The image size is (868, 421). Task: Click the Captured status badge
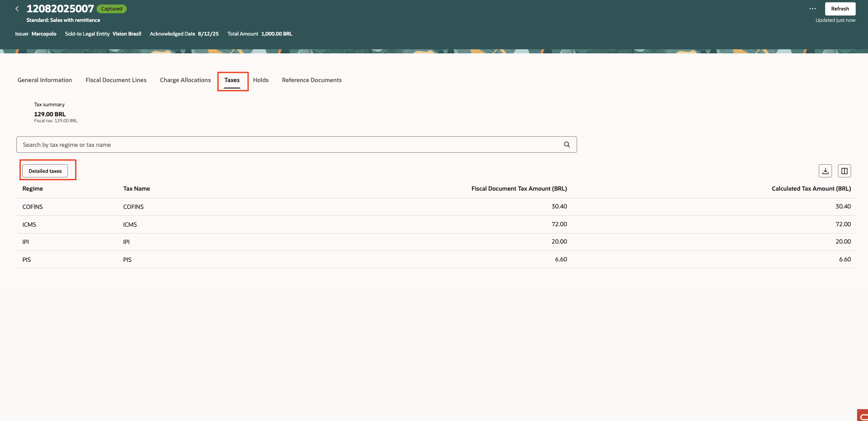point(112,9)
